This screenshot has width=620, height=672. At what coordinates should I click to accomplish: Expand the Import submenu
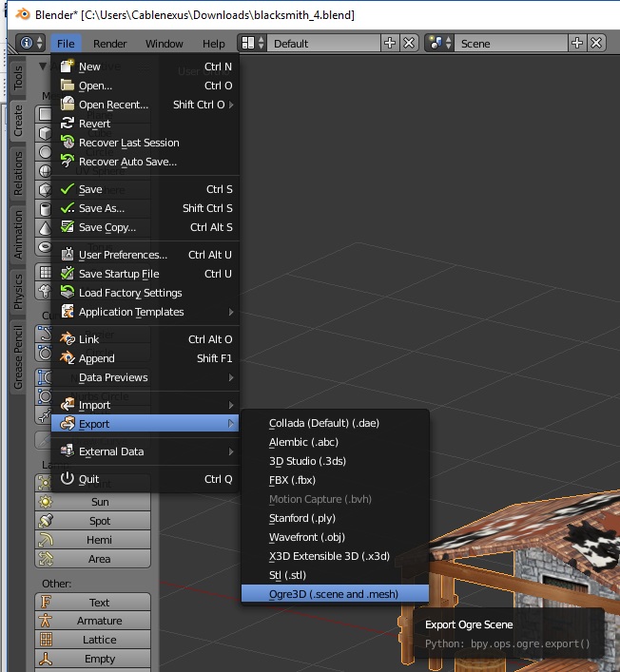click(x=145, y=405)
